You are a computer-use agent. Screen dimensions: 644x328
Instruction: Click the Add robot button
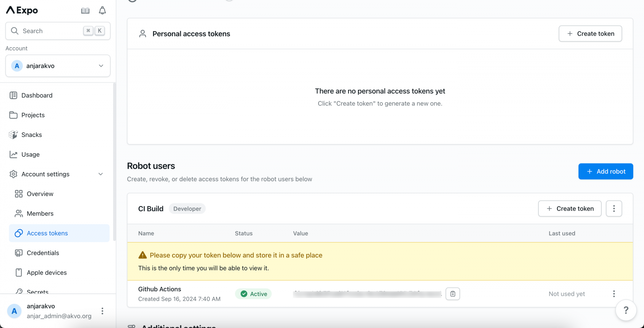click(605, 171)
